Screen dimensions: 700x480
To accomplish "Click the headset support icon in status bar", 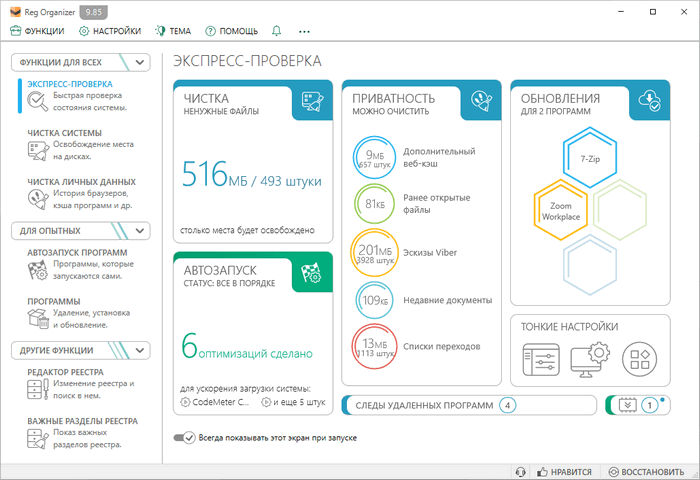I will (x=520, y=472).
